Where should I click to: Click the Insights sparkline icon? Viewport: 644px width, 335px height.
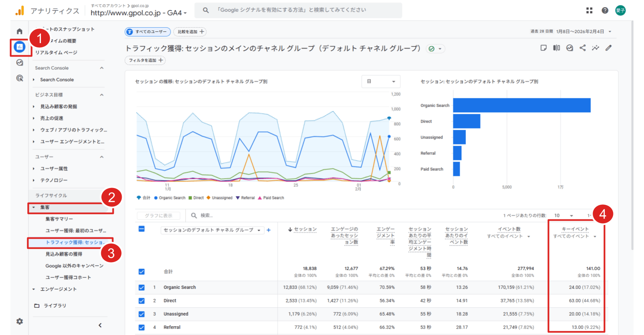coord(595,48)
